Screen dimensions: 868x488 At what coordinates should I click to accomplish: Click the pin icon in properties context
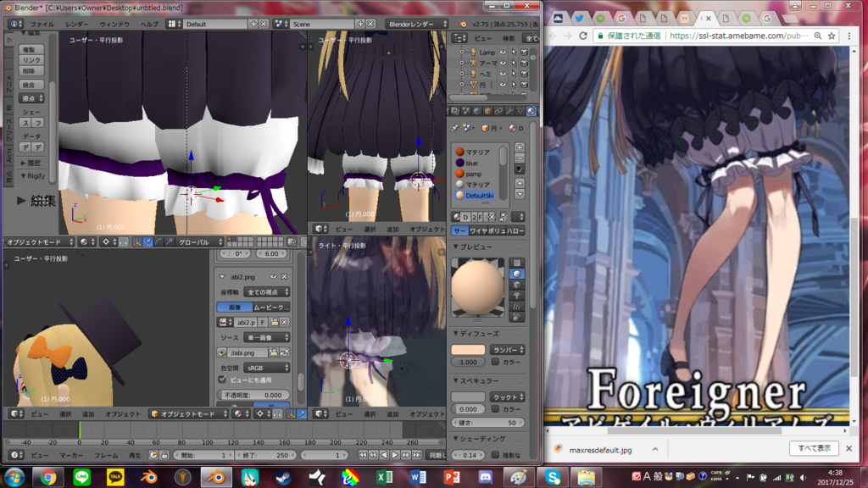tap(455, 128)
